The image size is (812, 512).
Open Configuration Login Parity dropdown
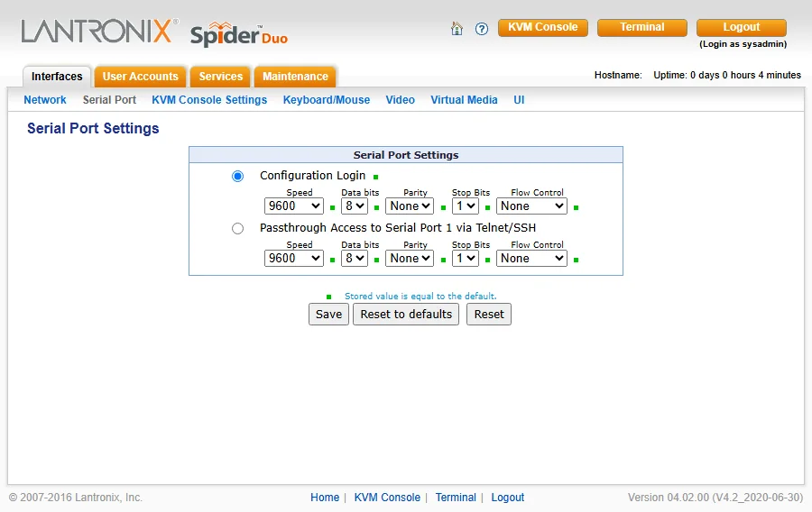(x=410, y=206)
